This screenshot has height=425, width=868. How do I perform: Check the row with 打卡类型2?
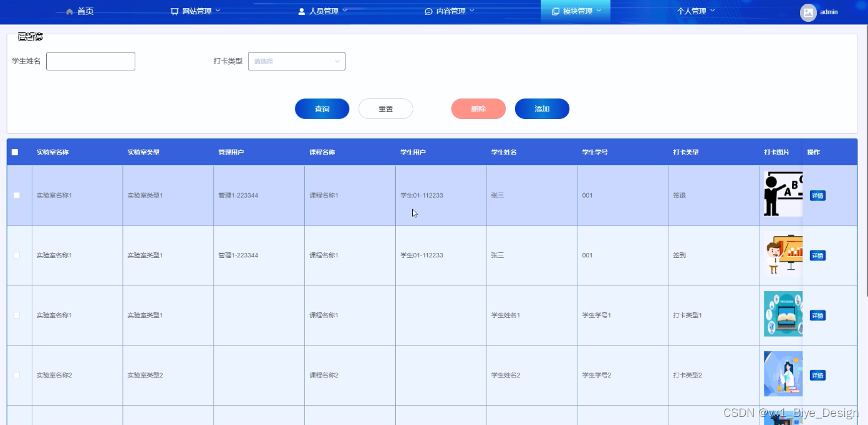click(17, 375)
